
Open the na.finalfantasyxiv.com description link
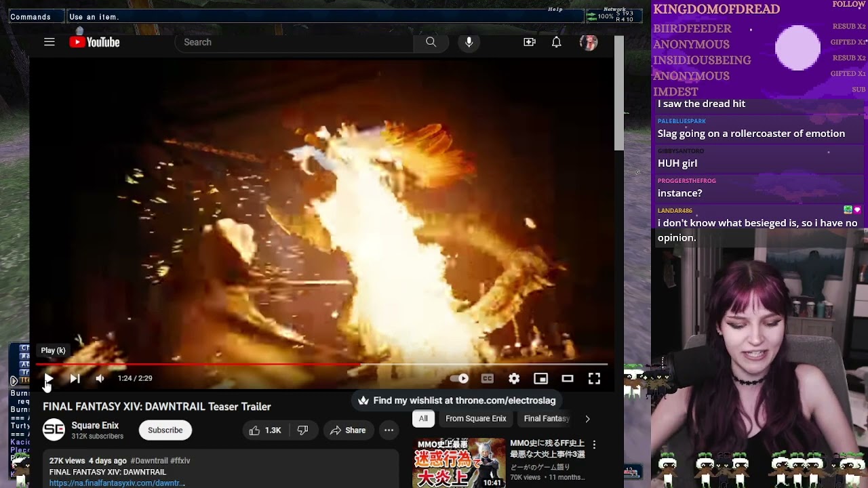point(117,483)
